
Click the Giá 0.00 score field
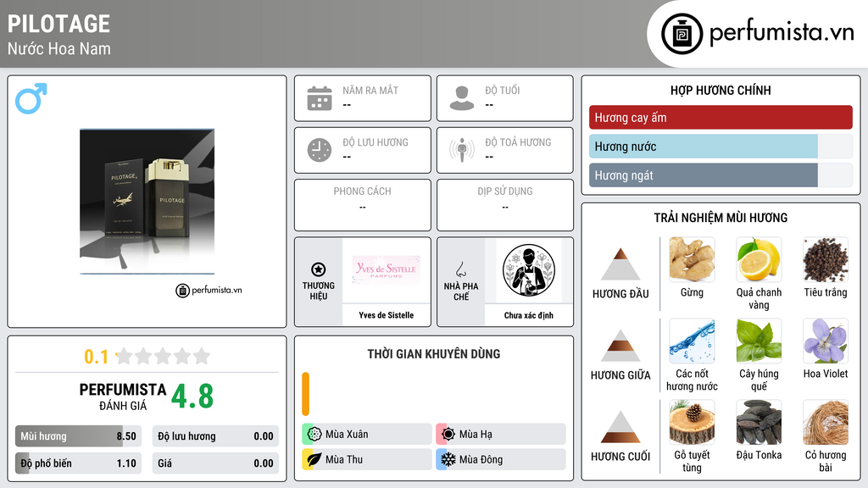(215, 463)
